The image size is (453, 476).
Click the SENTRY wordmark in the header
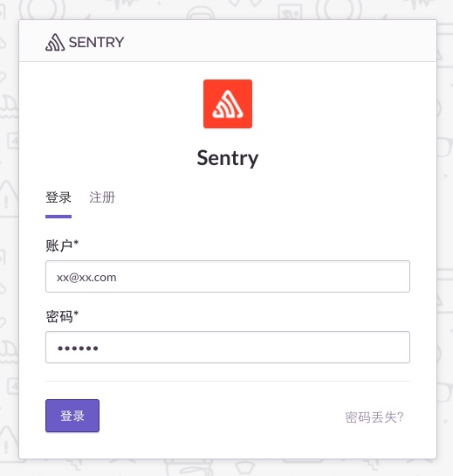click(97, 42)
